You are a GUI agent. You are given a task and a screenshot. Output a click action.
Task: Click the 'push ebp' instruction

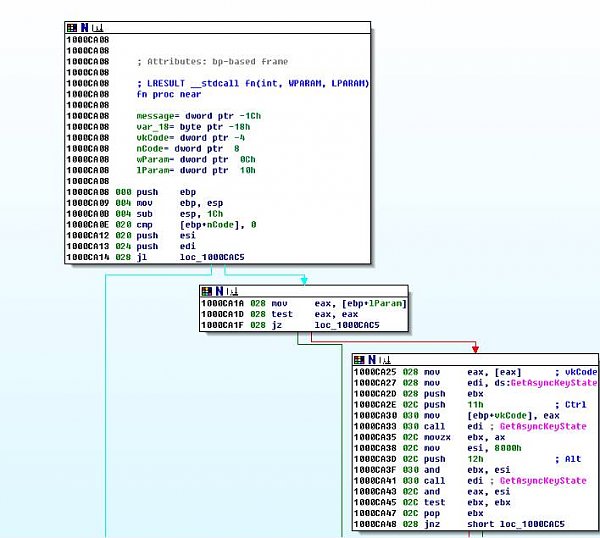coord(166,192)
